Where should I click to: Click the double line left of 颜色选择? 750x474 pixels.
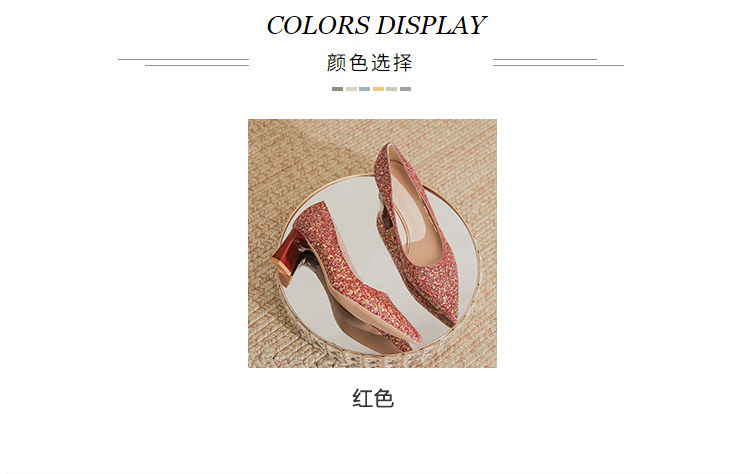point(184,62)
